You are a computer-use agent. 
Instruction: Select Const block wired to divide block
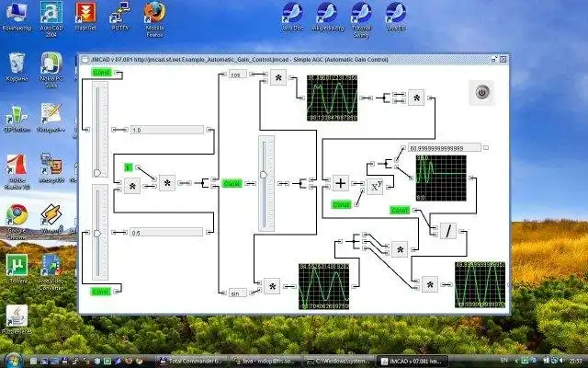point(400,211)
